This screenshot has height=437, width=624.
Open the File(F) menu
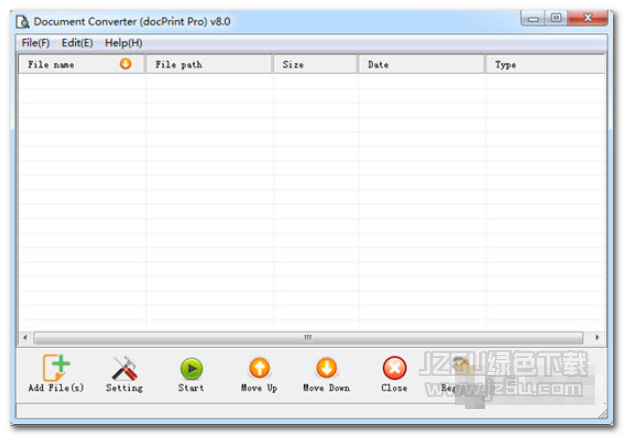(35, 43)
